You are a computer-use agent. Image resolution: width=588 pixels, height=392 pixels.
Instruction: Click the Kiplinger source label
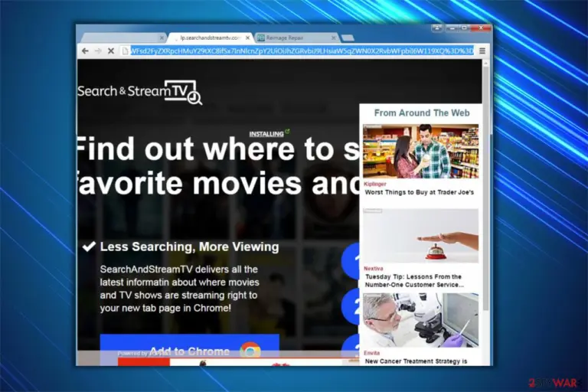[374, 185]
